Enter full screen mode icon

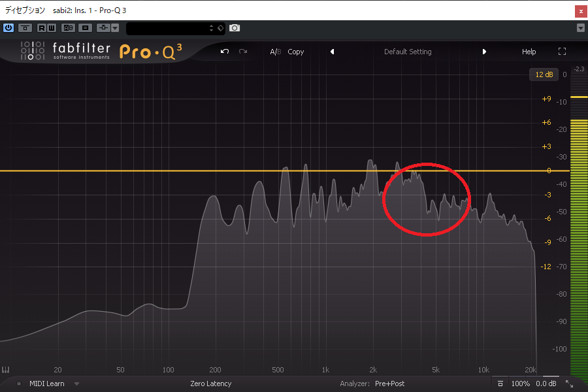pyautogui.click(x=562, y=52)
